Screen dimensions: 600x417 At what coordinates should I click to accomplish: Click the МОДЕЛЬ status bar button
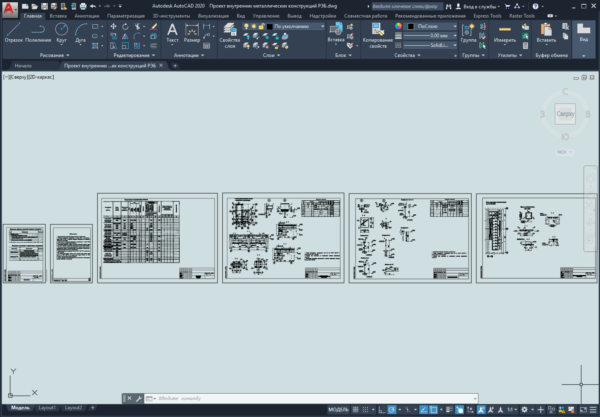point(339,410)
